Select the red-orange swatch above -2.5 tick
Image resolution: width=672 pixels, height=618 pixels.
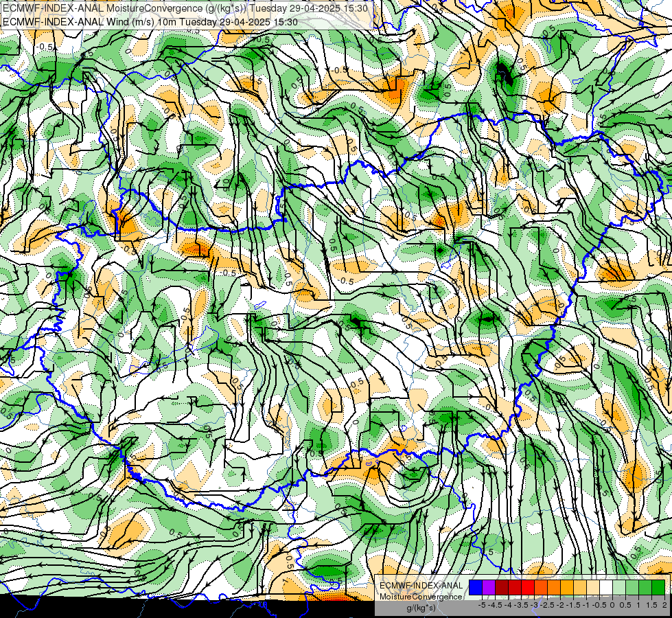click(x=541, y=587)
